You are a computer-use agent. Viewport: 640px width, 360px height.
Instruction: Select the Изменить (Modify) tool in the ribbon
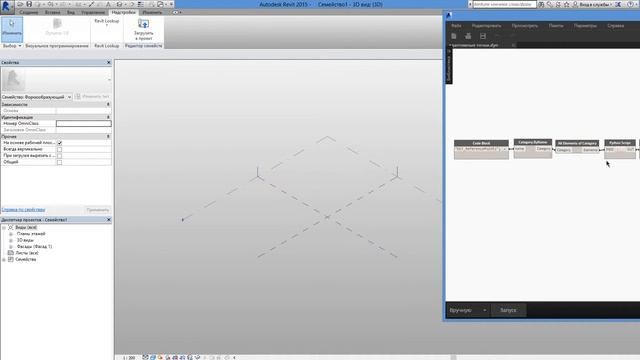coord(12,28)
